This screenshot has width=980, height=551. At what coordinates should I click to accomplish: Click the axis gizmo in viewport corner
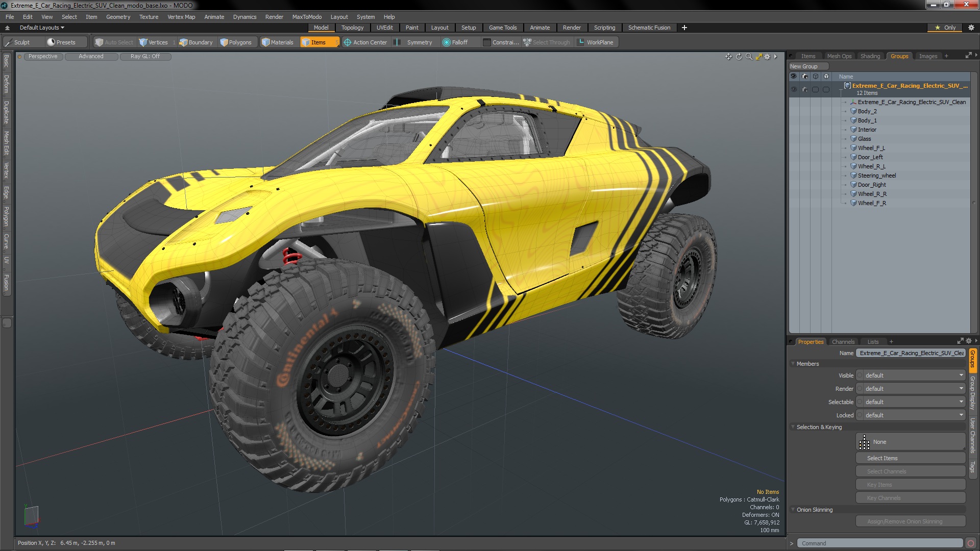[31, 515]
